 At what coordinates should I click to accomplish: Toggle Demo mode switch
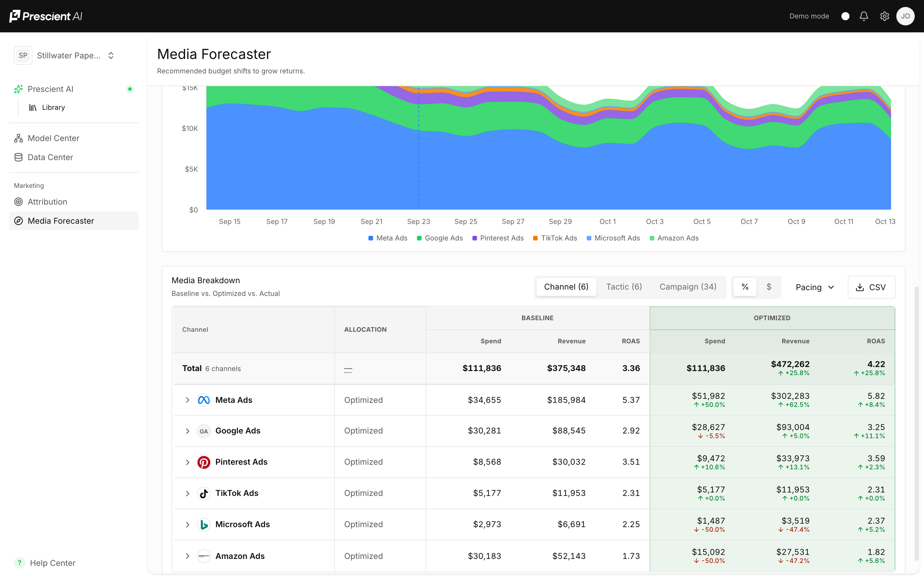tap(845, 16)
